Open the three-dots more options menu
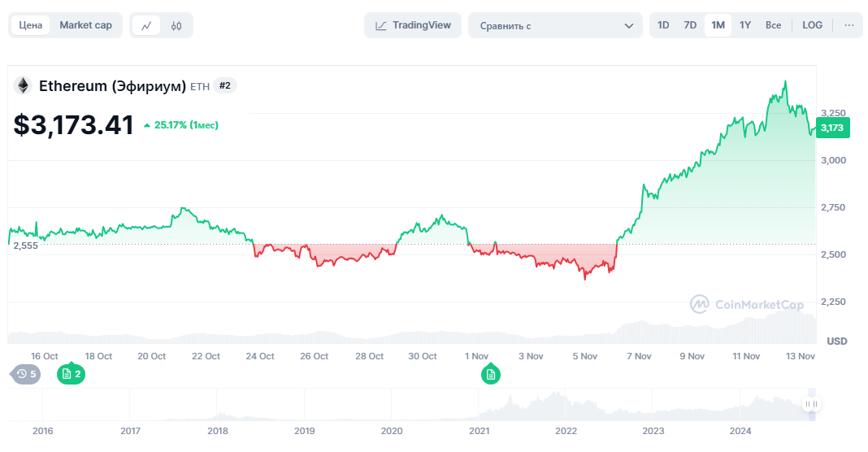The width and height of the screenshot is (868, 452). point(849,25)
